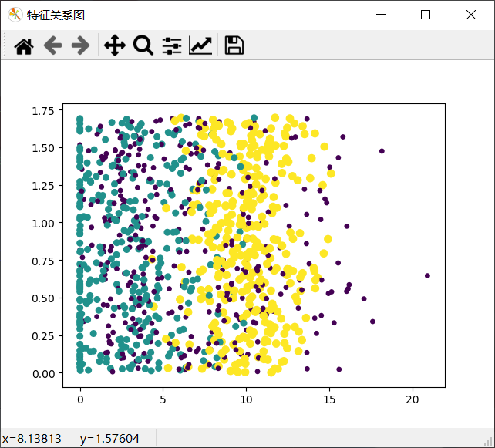495x448 pixels.
Task: Go back to the previous view arrow
Action: coord(52,45)
